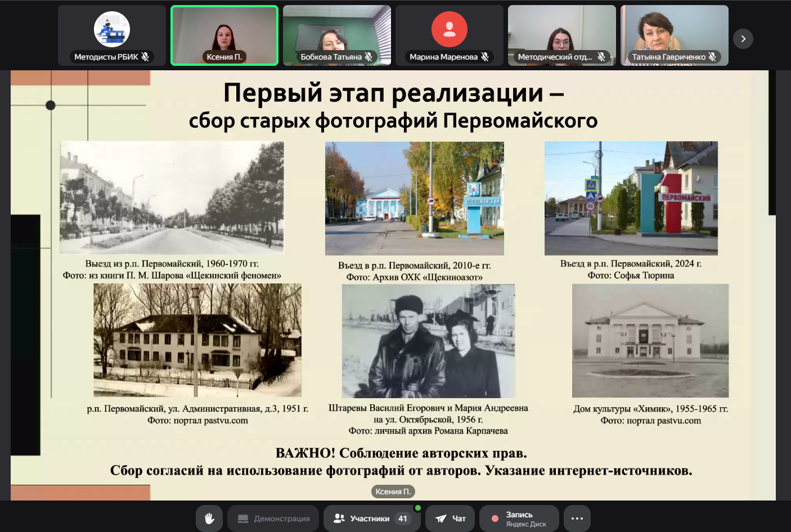The width and height of the screenshot is (791, 532).
Task: Click muted mic icon on Марина Маренова
Action: (x=484, y=57)
